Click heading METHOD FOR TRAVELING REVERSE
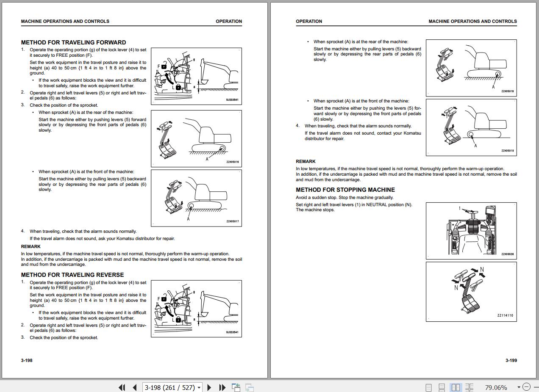 72,275
